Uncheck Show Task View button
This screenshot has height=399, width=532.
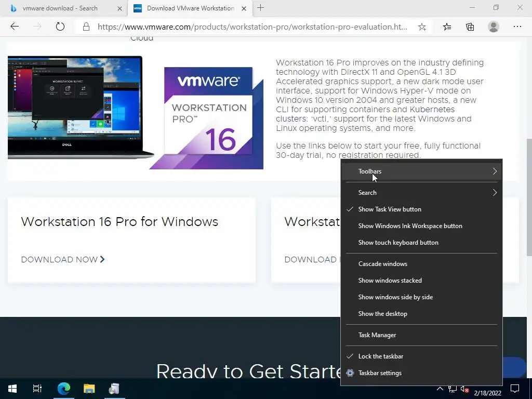point(421,209)
